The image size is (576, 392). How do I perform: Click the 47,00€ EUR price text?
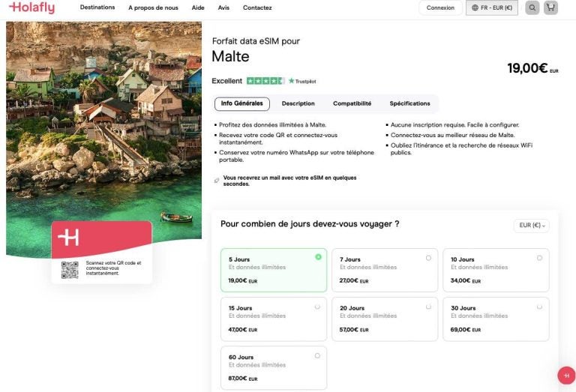[243, 330]
